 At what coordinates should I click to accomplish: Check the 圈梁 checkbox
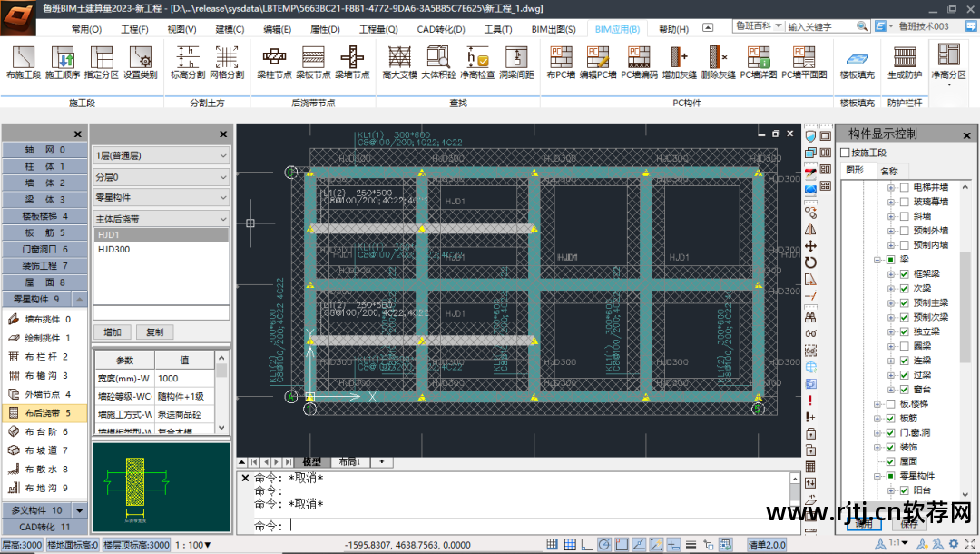coord(904,346)
